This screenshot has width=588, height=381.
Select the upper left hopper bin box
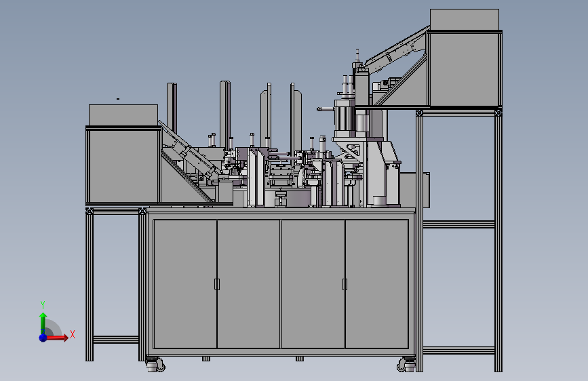pos(123,115)
